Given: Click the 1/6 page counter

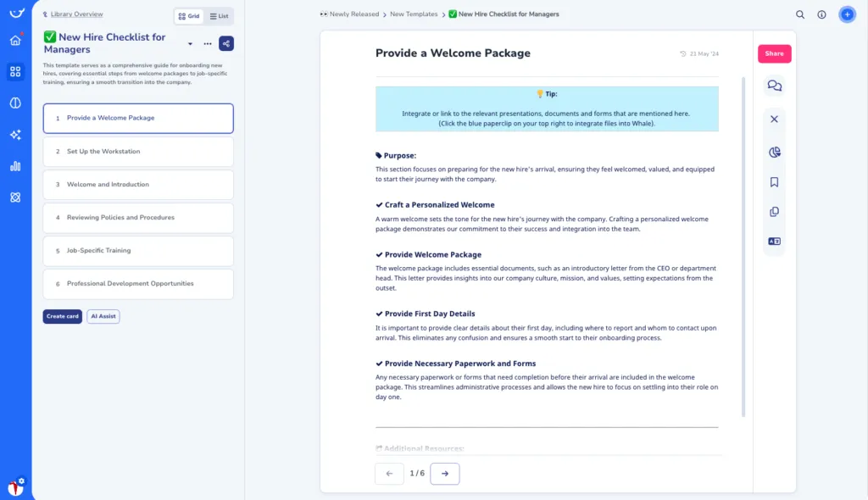Looking at the screenshot, I should [417, 474].
